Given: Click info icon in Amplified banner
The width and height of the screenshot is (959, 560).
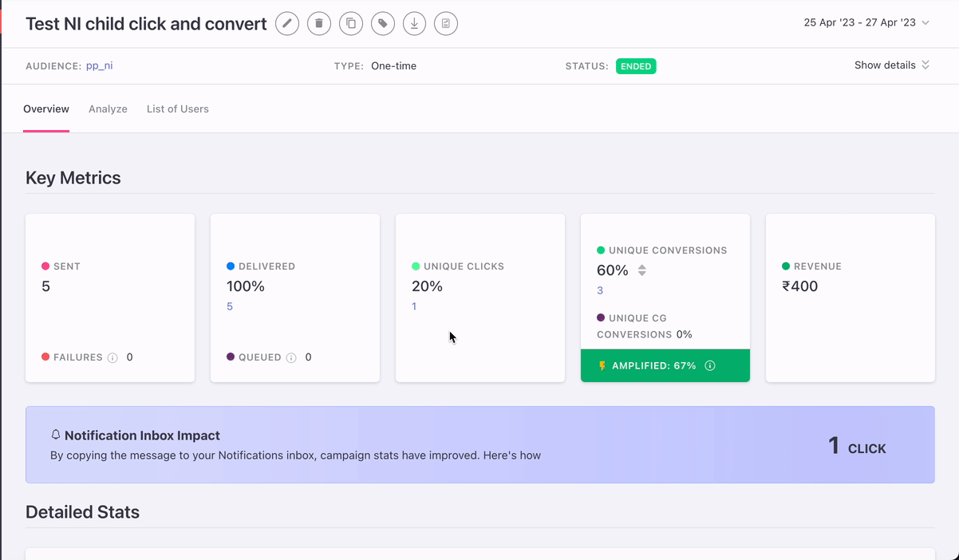Looking at the screenshot, I should coord(710,366).
